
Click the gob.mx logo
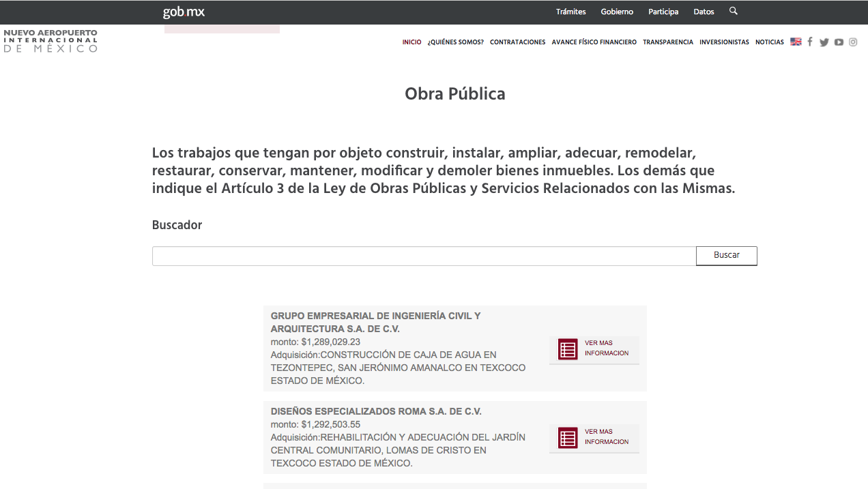pos(184,12)
